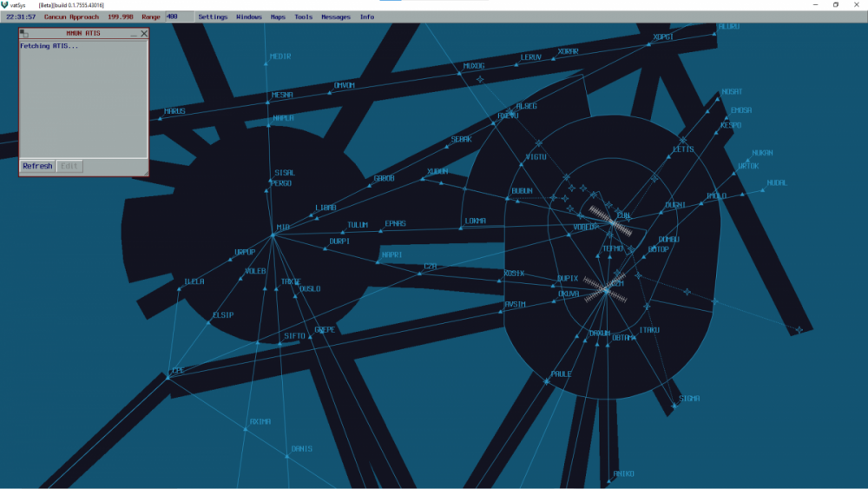Click the Range input field
The width and height of the screenshot is (868, 489).
click(x=179, y=17)
